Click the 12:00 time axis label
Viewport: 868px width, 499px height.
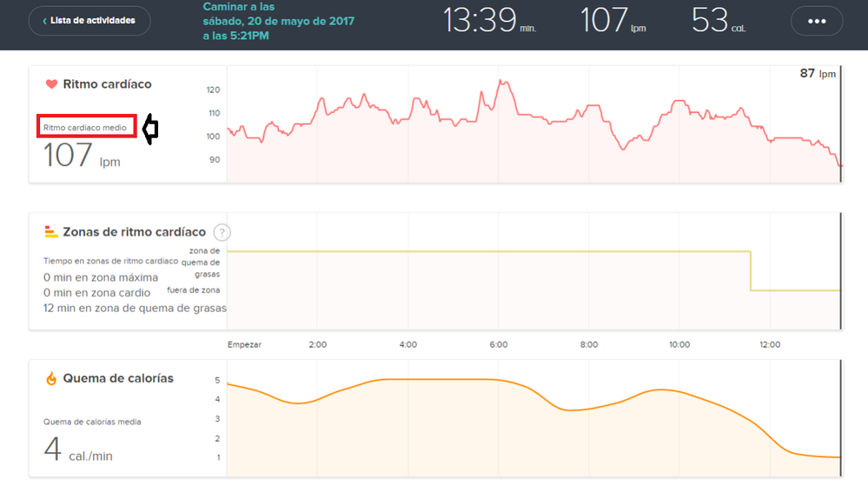[770, 344]
